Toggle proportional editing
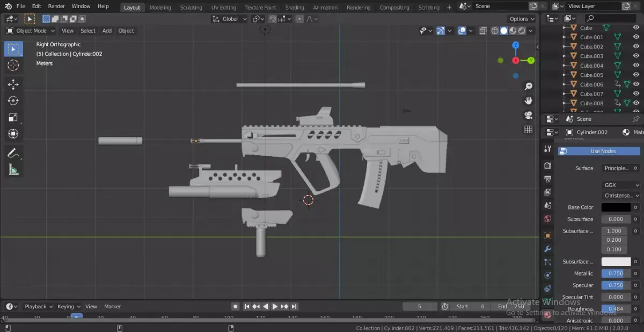 [299, 19]
